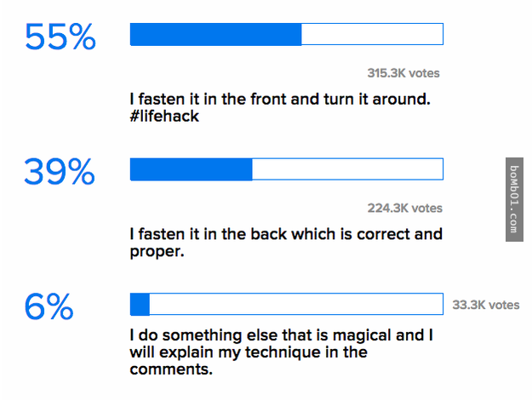This screenshot has height=400, width=532.
Task: Click the 315.3K votes count
Action: pyautogui.click(x=403, y=73)
